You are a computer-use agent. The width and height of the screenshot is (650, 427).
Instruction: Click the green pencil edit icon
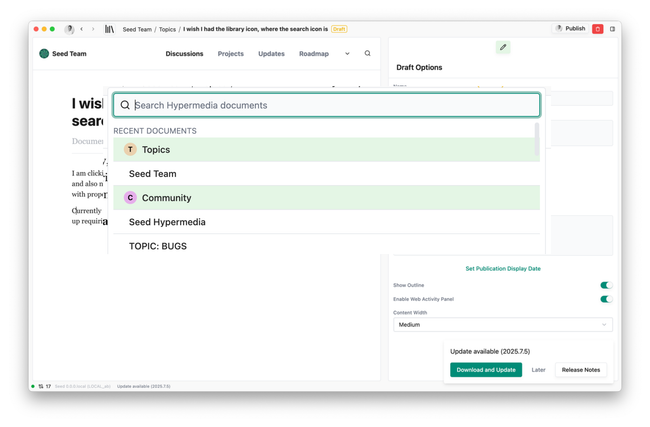click(503, 47)
